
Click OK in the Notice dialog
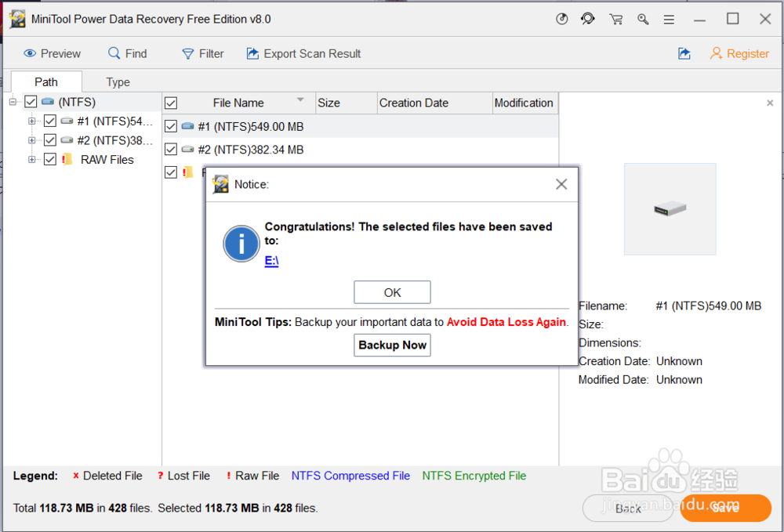point(392,292)
